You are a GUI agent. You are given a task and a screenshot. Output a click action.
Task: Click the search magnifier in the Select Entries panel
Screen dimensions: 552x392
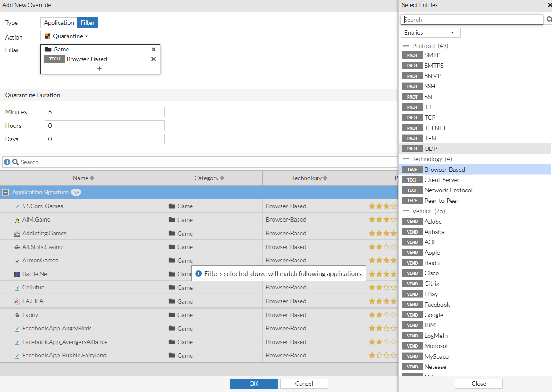(549, 20)
